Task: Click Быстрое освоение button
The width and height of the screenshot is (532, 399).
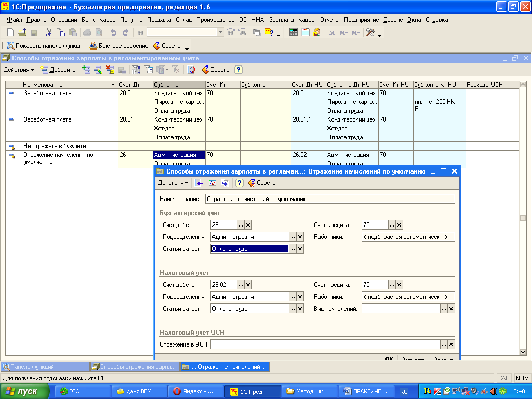Action: tap(119, 46)
